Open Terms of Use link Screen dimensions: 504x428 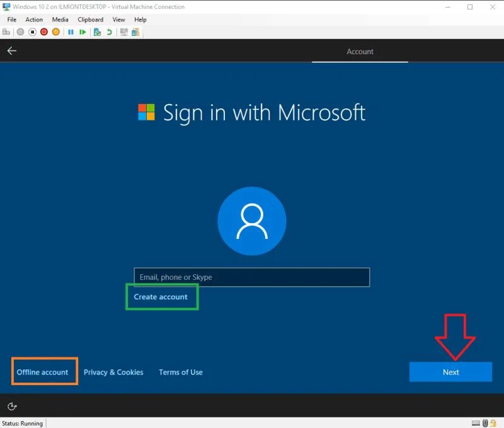tap(181, 372)
